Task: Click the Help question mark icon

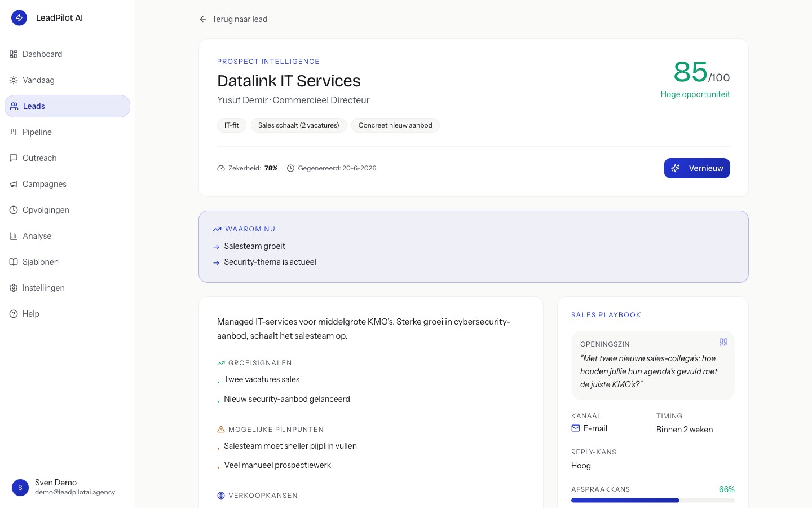Action: (x=14, y=314)
